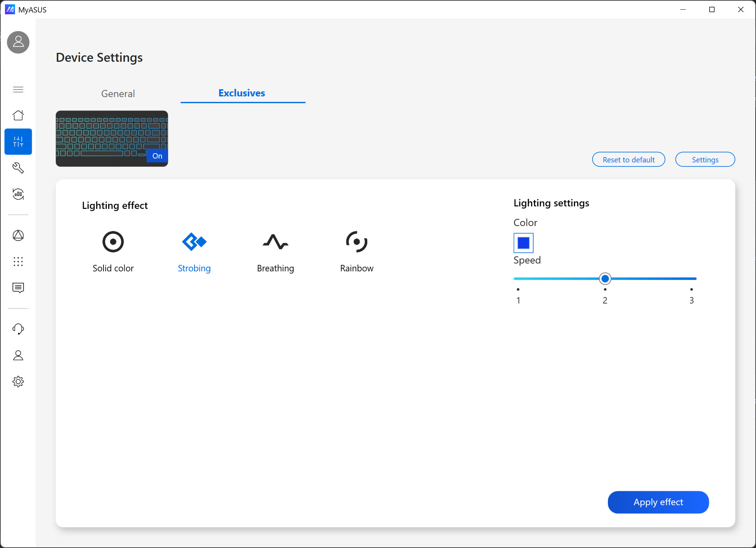The height and width of the screenshot is (548, 756).
Task: Switch to the General tab
Action: [117, 94]
